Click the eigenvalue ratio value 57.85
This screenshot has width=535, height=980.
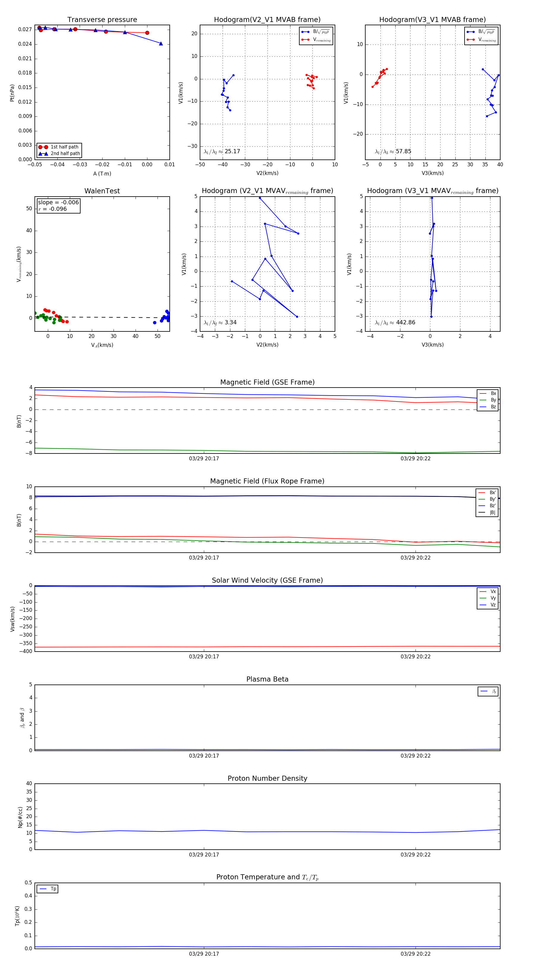[x=404, y=151]
